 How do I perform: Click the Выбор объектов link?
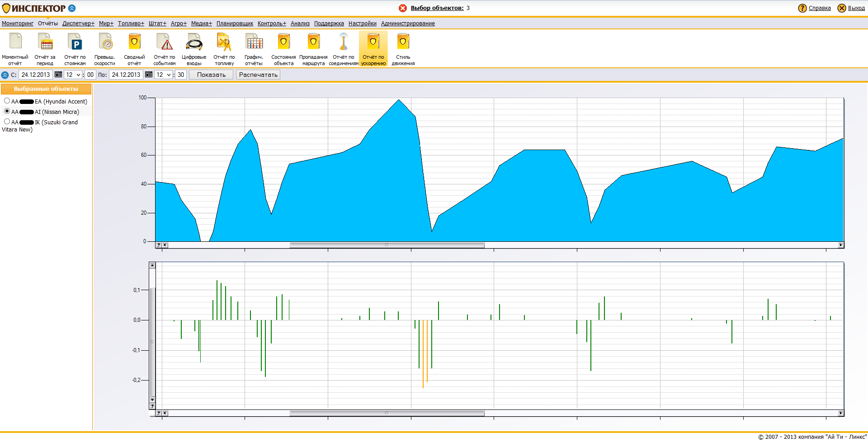pos(437,8)
